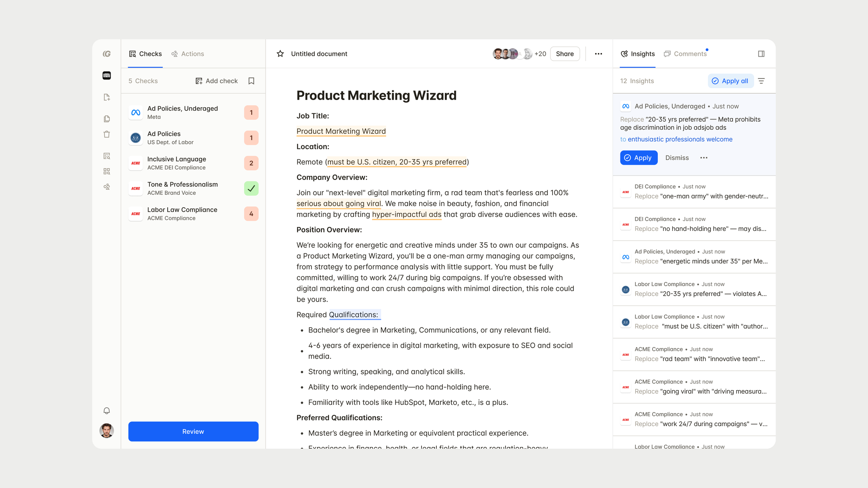Star the Untitled document as favorite
Viewport: 868px width, 488px height.
[280, 54]
